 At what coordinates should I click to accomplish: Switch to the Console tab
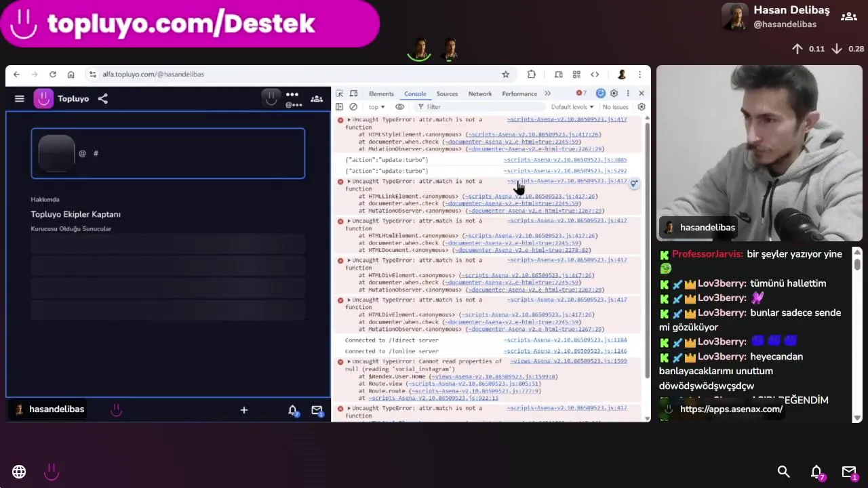point(415,94)
